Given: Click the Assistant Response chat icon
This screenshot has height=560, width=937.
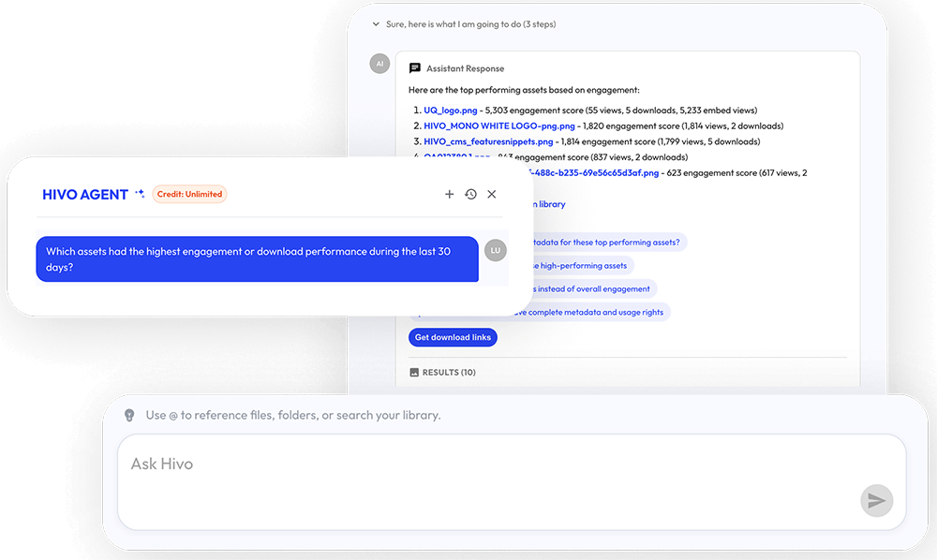Looking at the screenshot, I should point(415,68).
